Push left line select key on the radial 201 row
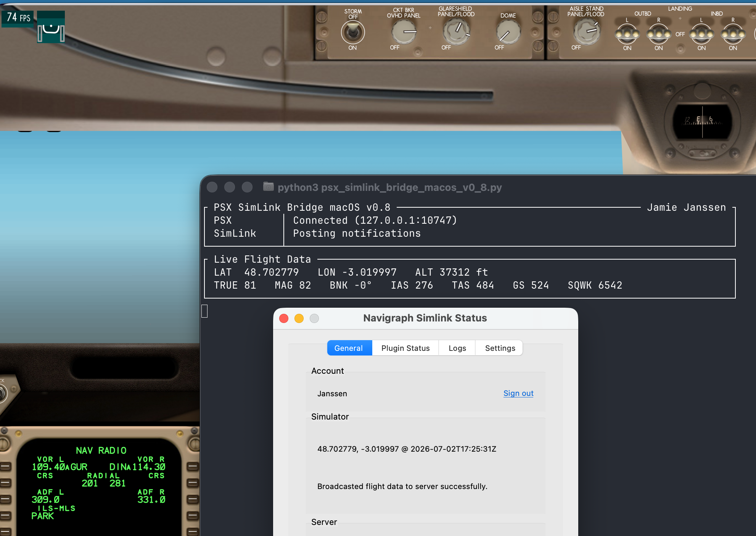Viewport: 756px width, 536px height. tap(6, 483)
